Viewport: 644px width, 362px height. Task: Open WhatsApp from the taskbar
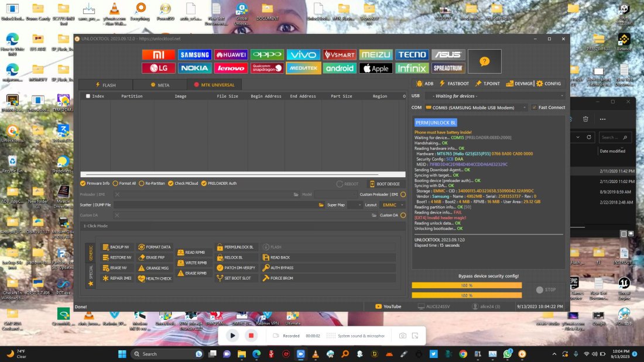pyautogui.click(x=508, y=354)
